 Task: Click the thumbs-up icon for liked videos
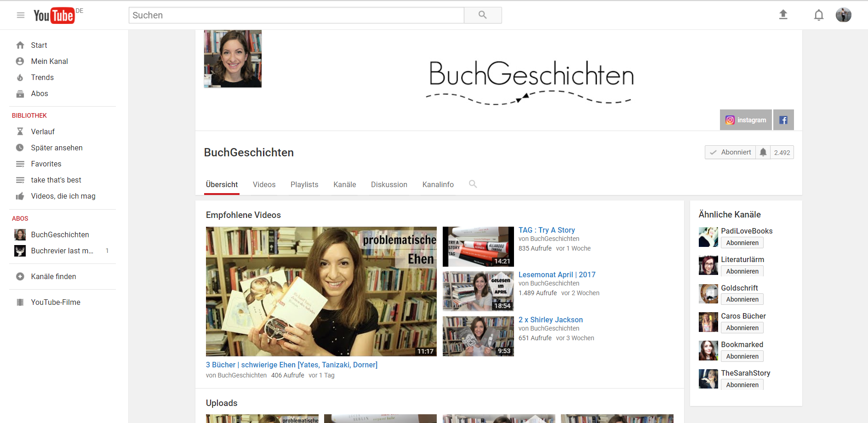20,196
